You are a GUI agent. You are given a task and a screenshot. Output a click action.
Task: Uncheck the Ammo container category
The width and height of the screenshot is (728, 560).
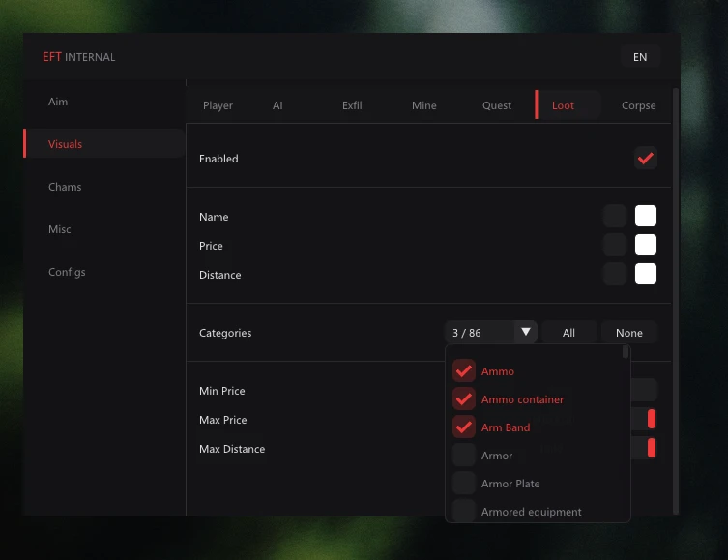[x=464, y=399]
